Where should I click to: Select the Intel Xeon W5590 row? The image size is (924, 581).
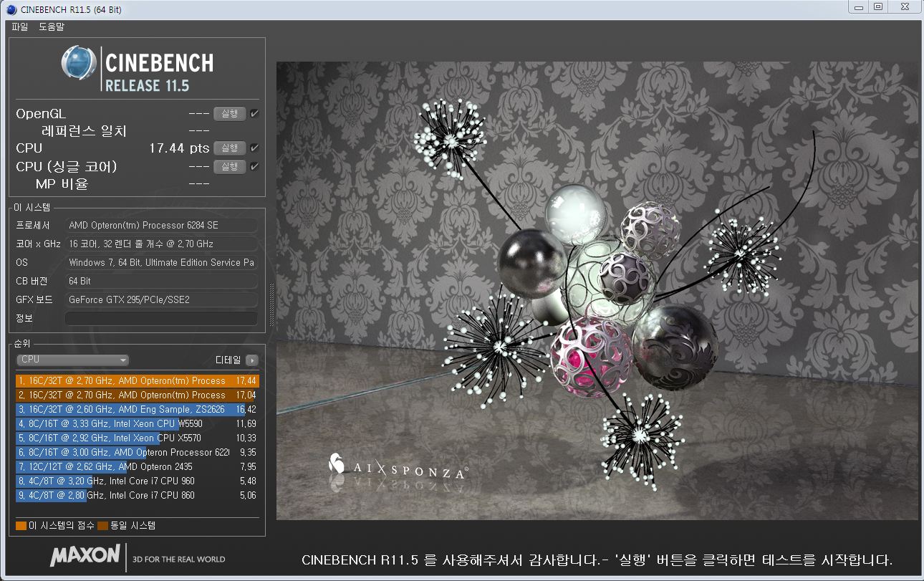137,424
